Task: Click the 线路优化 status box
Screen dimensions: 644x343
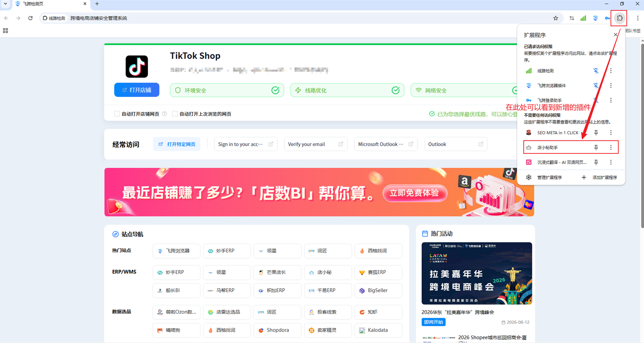Action: pos(347,90)
